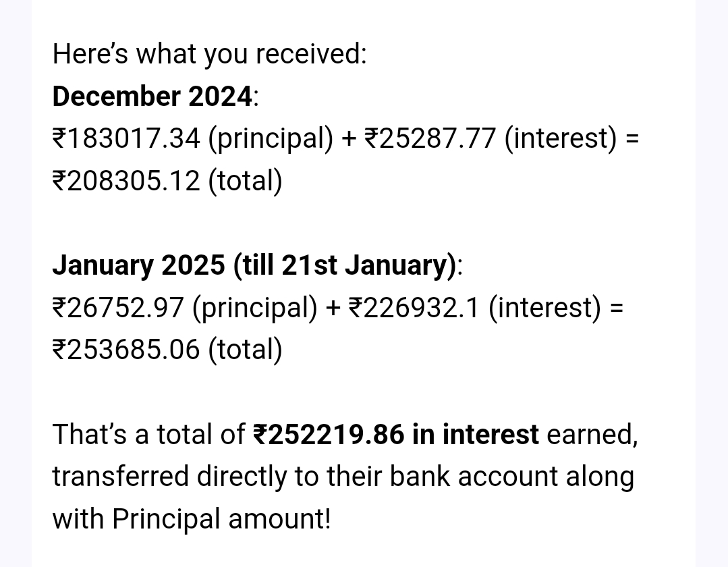
Task: Select the bold ₹252219.86 in interest text
Action: (396, 435)
